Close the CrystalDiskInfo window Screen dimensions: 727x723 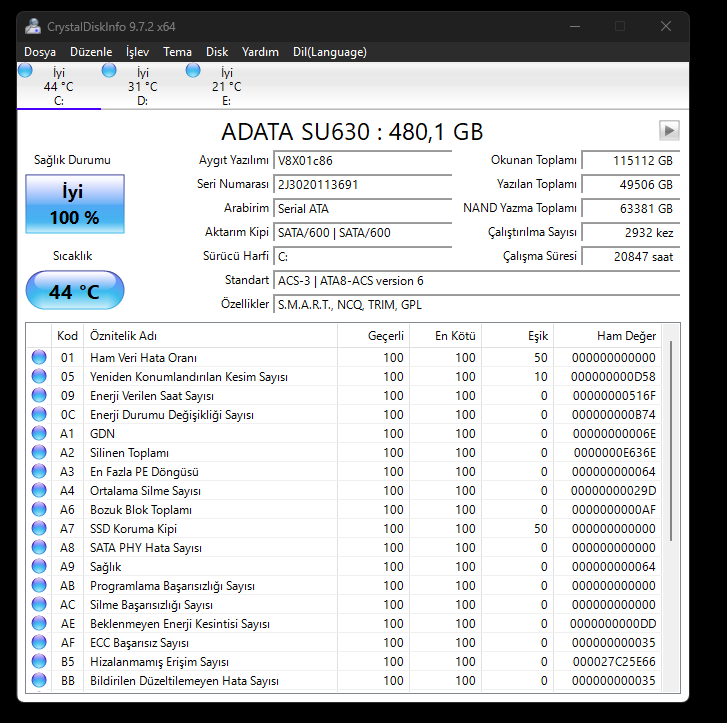click(666, 26)
